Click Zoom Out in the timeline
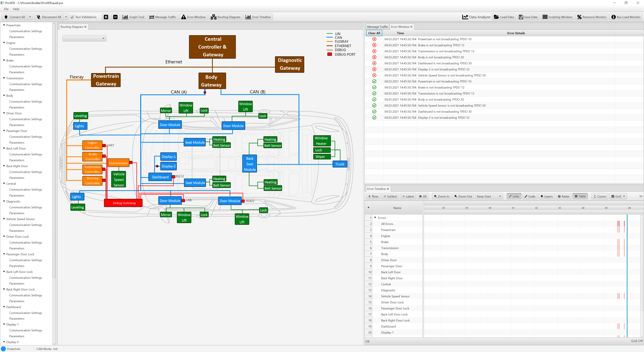Viewport: 644px width, 352px height. pyautogui.click(x=463, y=196)
